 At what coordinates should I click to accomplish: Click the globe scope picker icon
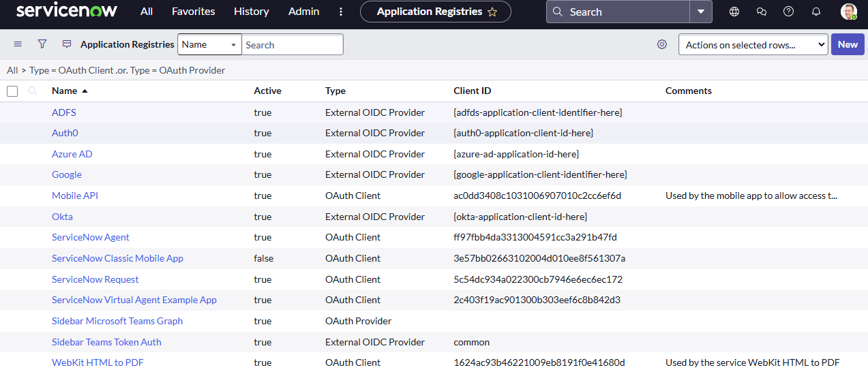pos(734,12)
